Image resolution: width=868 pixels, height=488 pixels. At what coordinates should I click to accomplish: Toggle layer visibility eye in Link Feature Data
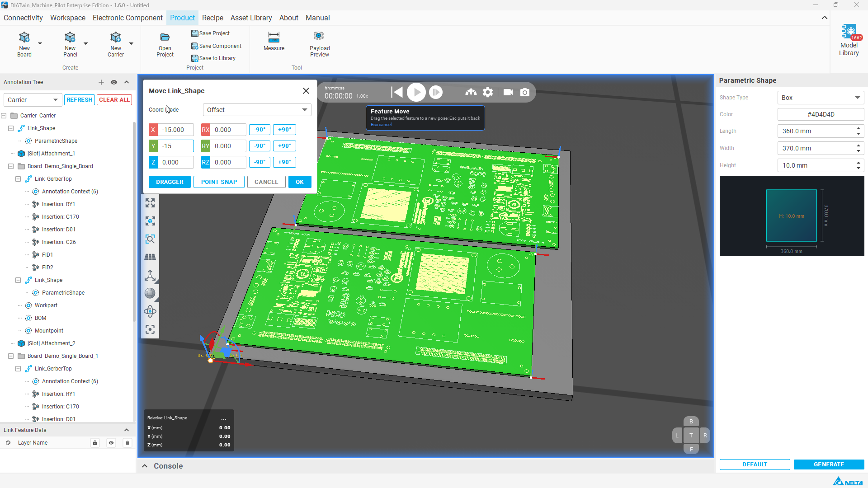coord(111,443)
